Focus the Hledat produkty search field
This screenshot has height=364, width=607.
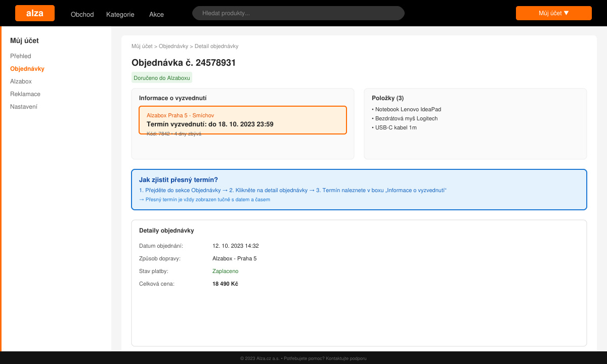click(x=298, y=13)
